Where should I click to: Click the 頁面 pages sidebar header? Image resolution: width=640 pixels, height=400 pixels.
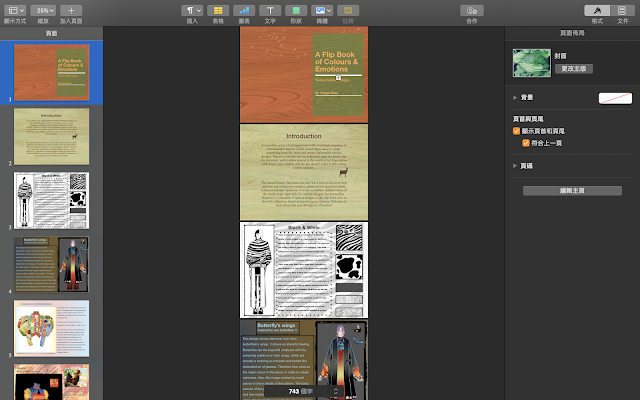tap(51, 33)
